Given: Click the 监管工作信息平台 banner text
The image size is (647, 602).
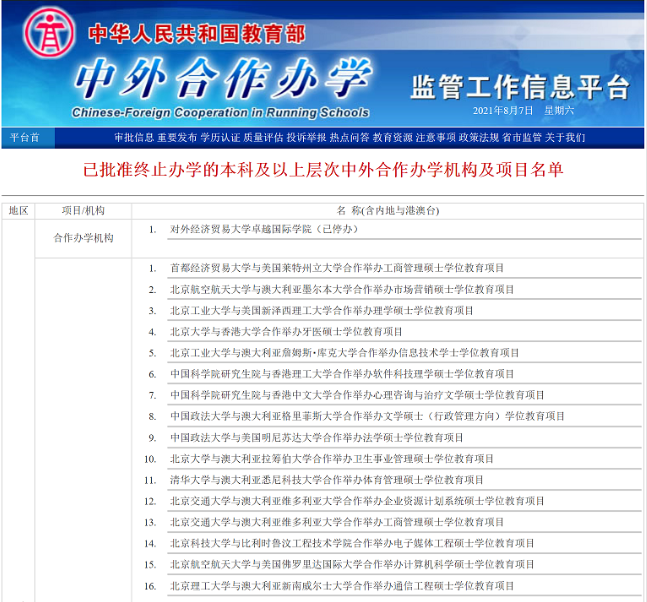Looking at the screenshot, I should 520,87.
